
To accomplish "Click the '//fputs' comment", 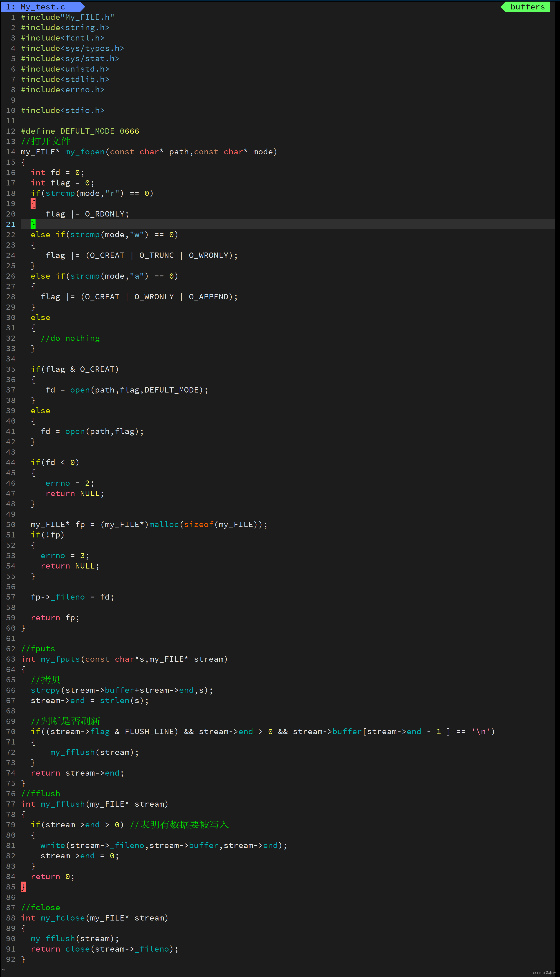I will (x=38, y=649).
